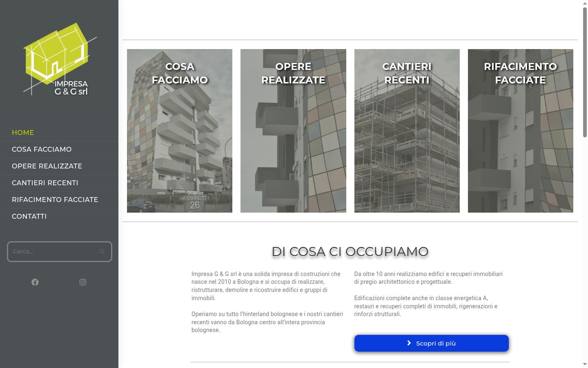
Task: Open RIFACIMENTO FACCIATE sidebar link
Action: [x=59, y=200]
